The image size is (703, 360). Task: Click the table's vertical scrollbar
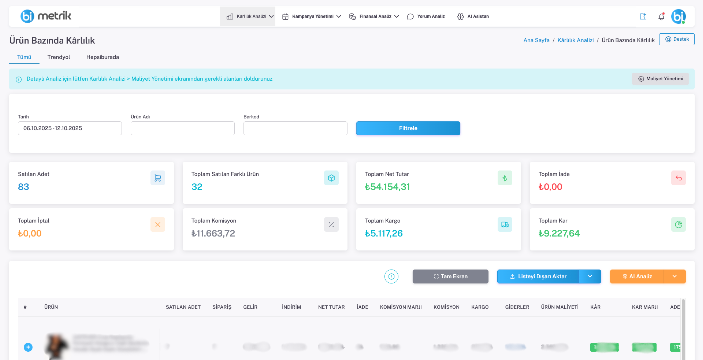point(683,329)
